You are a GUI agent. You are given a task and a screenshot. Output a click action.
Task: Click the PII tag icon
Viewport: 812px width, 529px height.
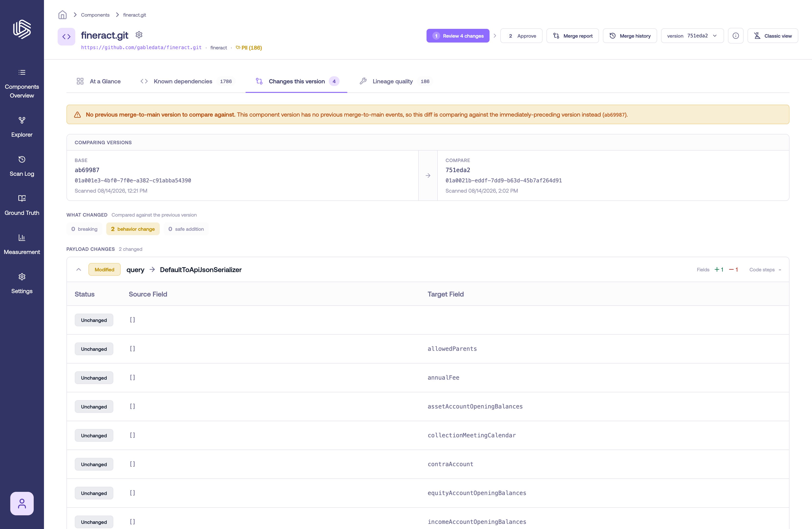tap(238, 47)
